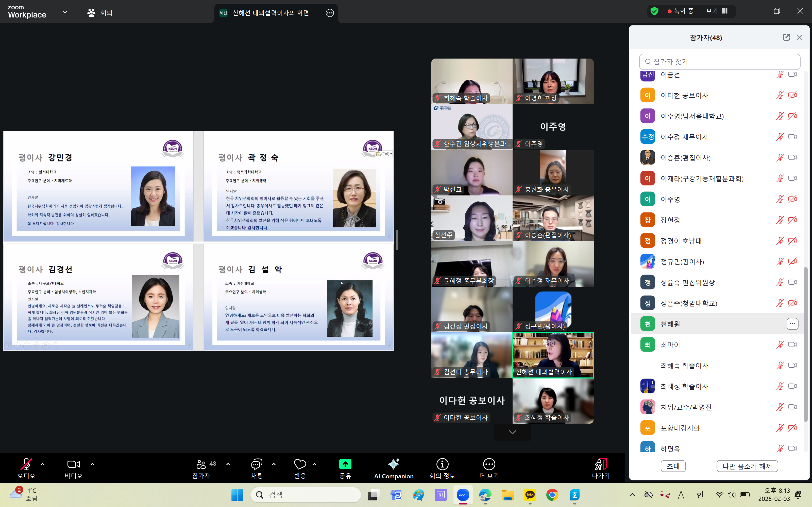Open the AI Companion sparkle icon
812x507 pixels.
tap(393, 464)
